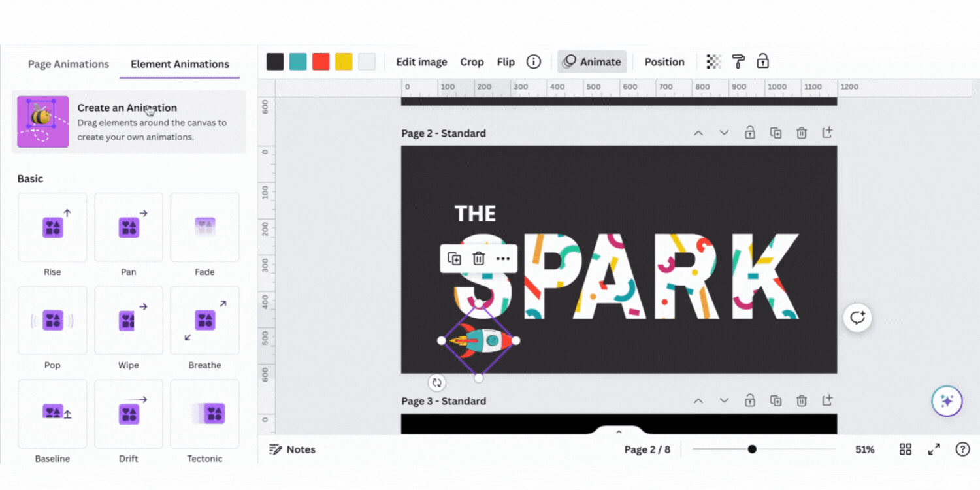Open the 51% zoom level menu
Image resolution: width=980 pixels, height=490 pixels.
point(864,449)
